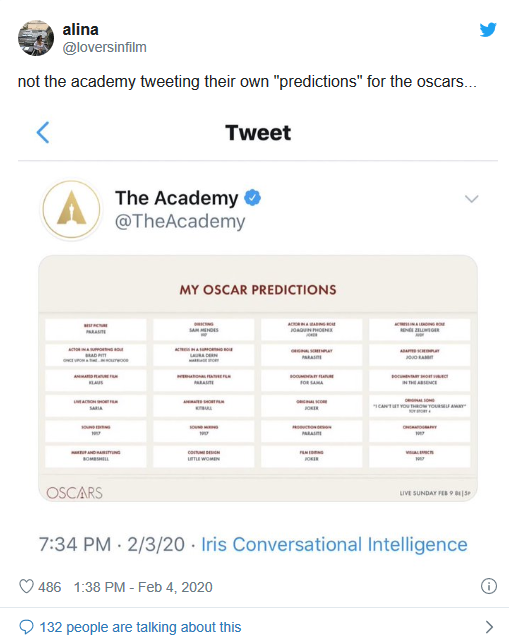Image resolution: width=509 pixels, height=639 pixels.
Task: Open the @TheAcademy handle
Action: pos(180,221)
